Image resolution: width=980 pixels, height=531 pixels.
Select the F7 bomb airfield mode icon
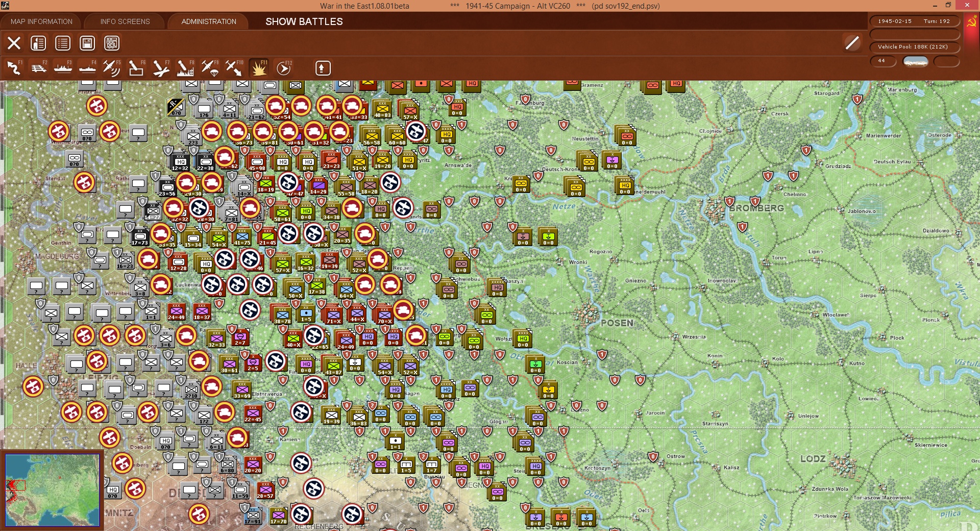(x=161, y=68)
